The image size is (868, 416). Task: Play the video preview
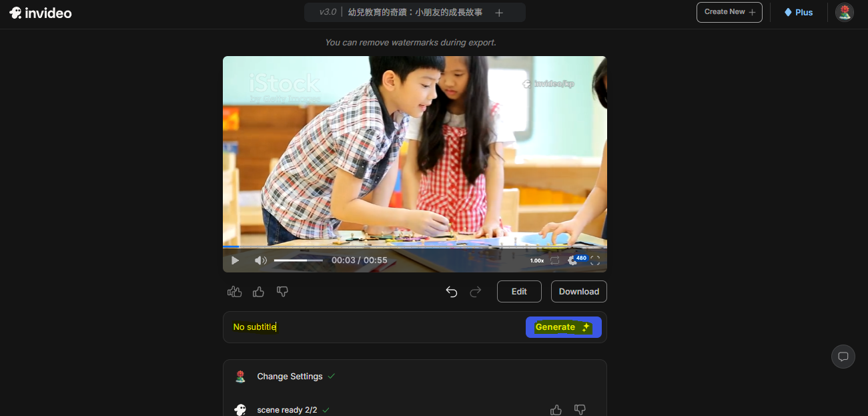tap(235, 260)
